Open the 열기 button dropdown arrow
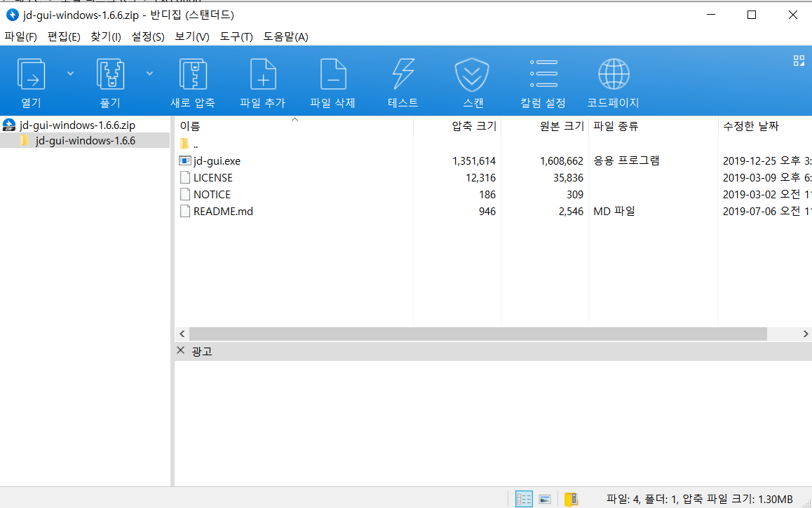The width and height of the screenshot is (812, 508). pyautogui.click(x=69, y=72)
